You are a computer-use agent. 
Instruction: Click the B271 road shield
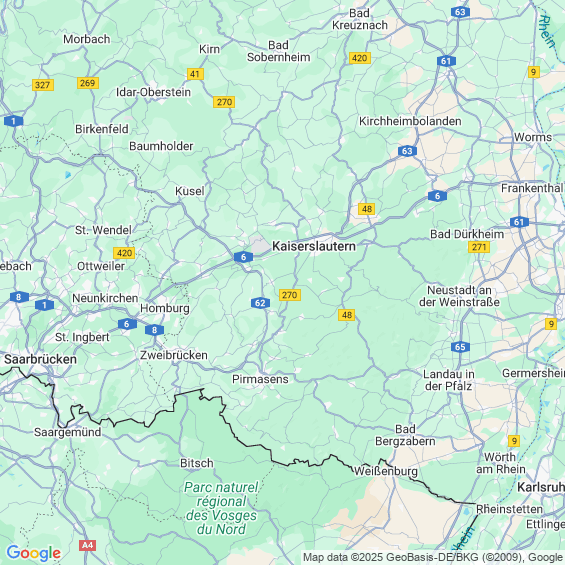click(479, 247)
